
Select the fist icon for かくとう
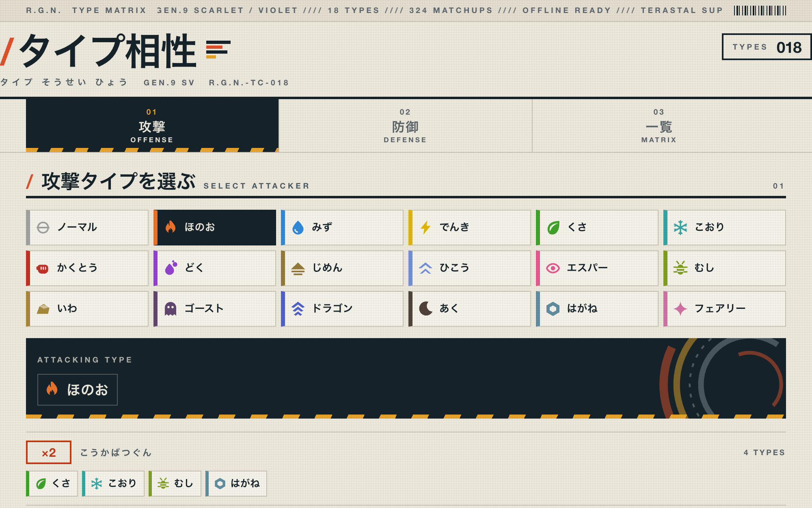tap(43, 268)
